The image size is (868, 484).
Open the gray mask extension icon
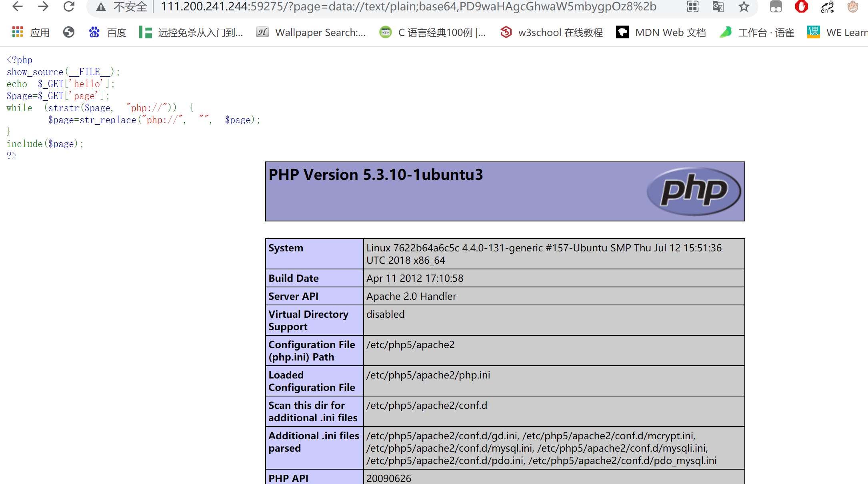[776, 7]
